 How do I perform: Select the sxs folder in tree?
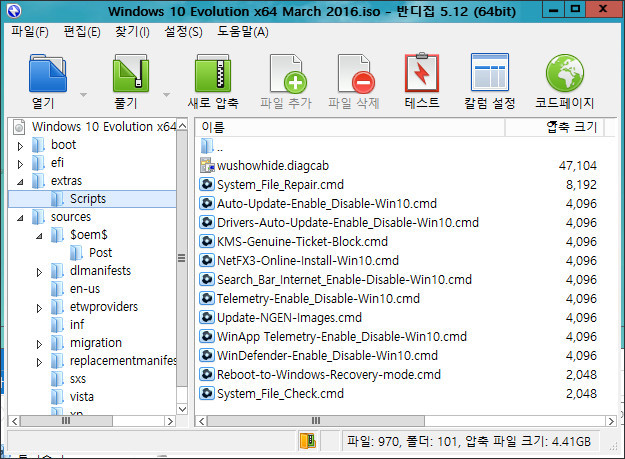coord(78,379)
